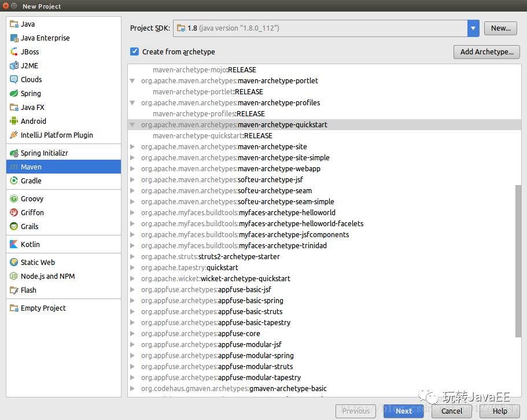Click the Java Enterprise icon
This screenshot has height=420, width=527.
(14, 38)
